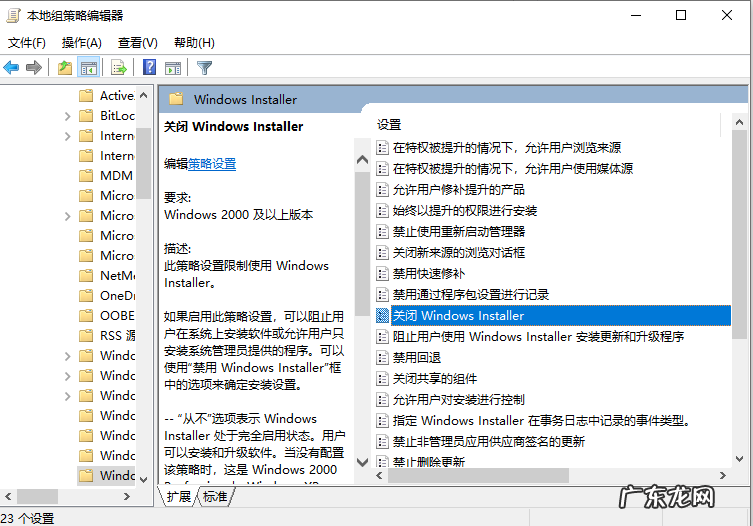This screenshot has height=526, width=753.
Task: Open the 操作(A) menu
Action: (x=82, y=43)
